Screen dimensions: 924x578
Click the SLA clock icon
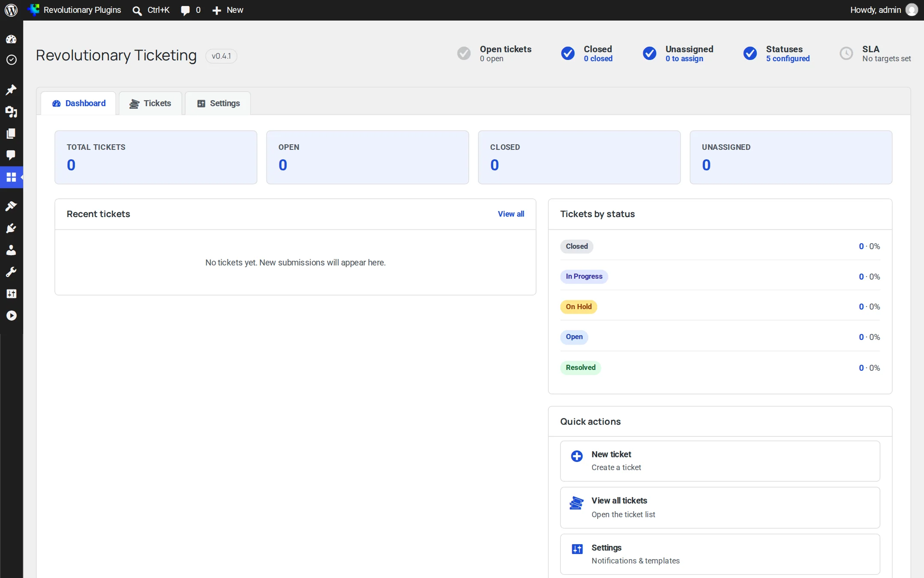846,54
